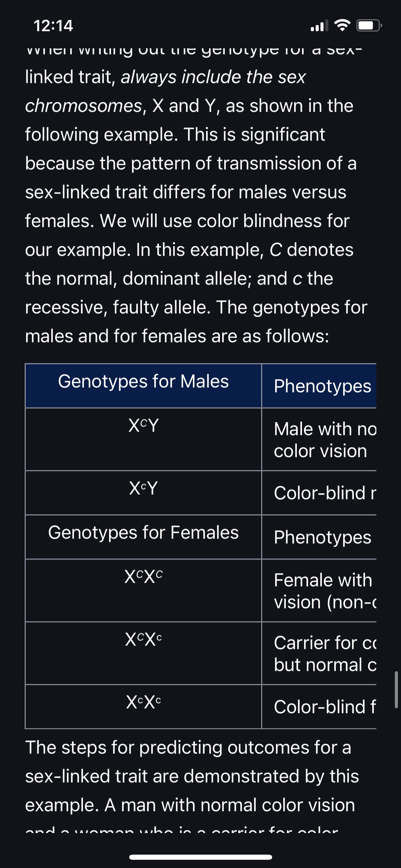Tap the italic word chromosomes
Screen dimensions: 401x868
point(84,106)
